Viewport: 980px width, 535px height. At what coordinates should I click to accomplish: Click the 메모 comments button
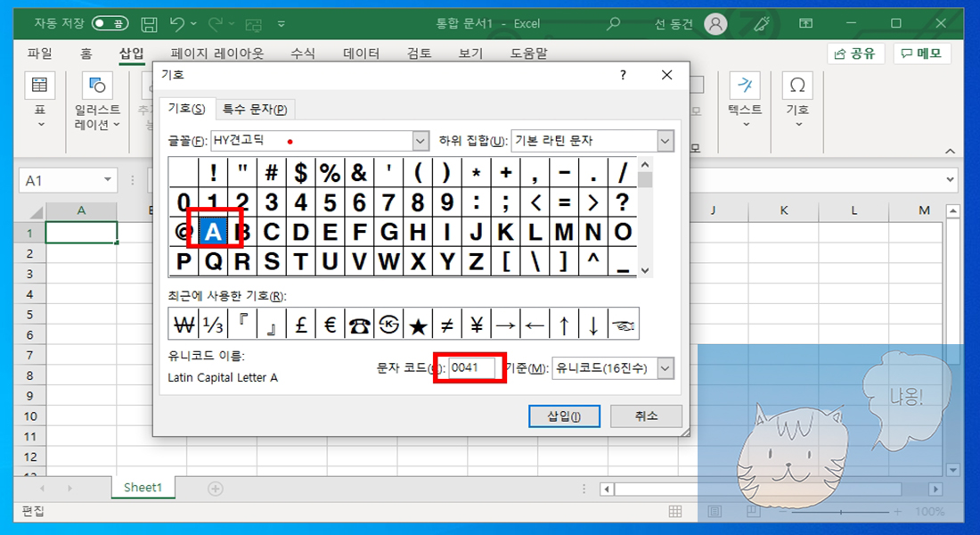coord(922,53)
